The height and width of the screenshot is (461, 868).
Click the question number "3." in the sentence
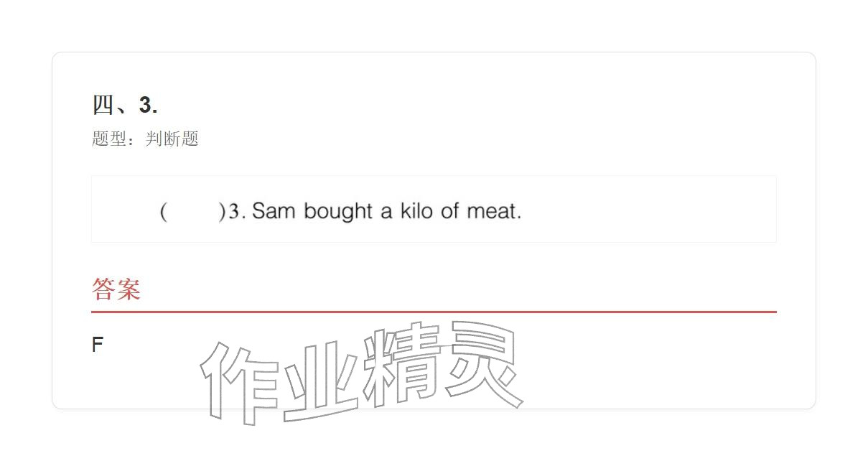237,211
